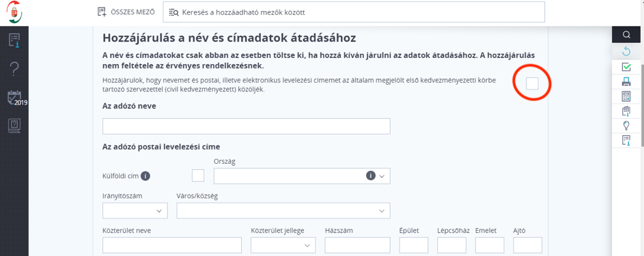
Task: Click the Házszám input field
Action: (357, 245)
